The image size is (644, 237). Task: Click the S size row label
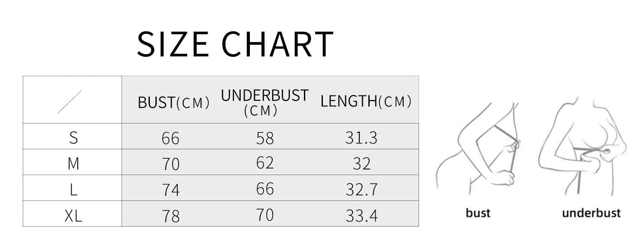tap(74, 138)
